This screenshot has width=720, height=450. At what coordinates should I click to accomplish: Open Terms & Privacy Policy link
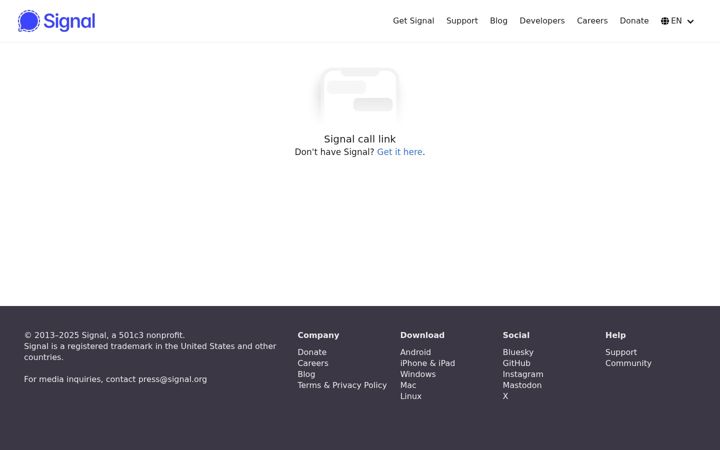342,385
